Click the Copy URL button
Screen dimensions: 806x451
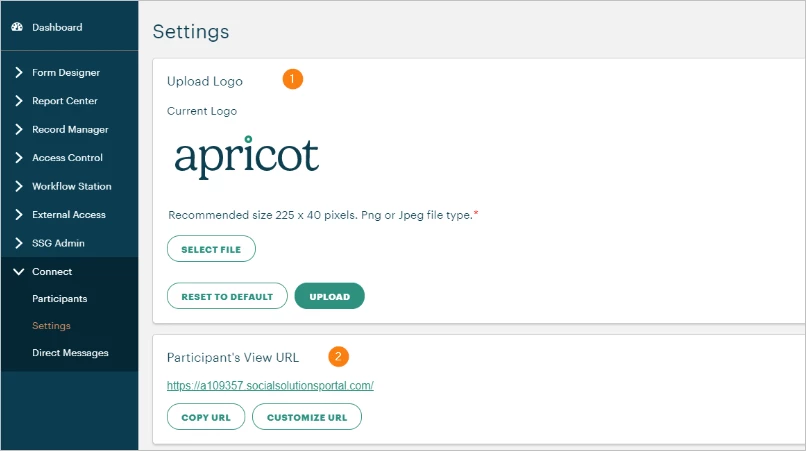click(206, 417)
